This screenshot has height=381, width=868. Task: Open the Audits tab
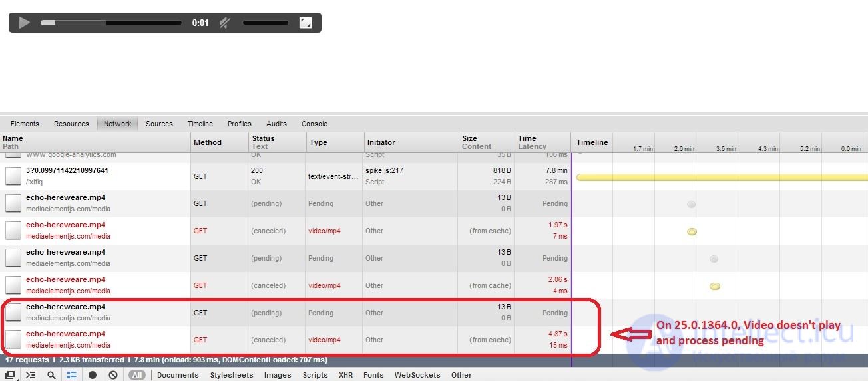click(276, 124)
